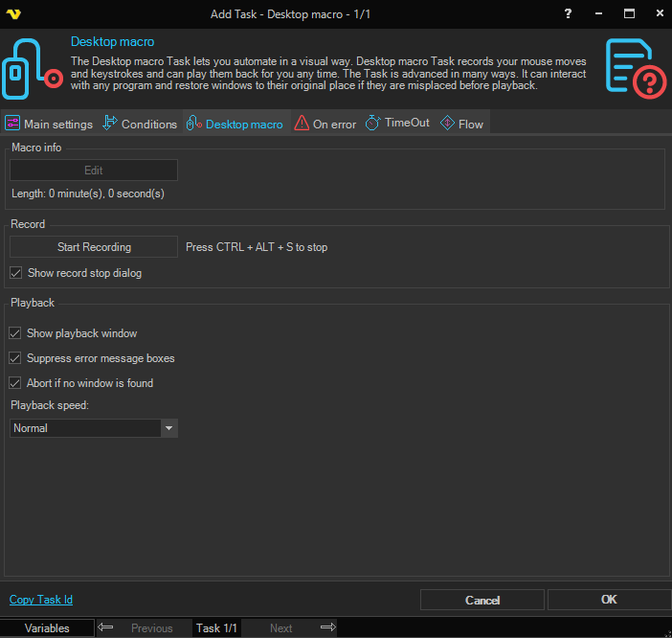This screenshot has height=638, width=672.
Task: Toggle Abort if no window is found
Action: point(15,383)
